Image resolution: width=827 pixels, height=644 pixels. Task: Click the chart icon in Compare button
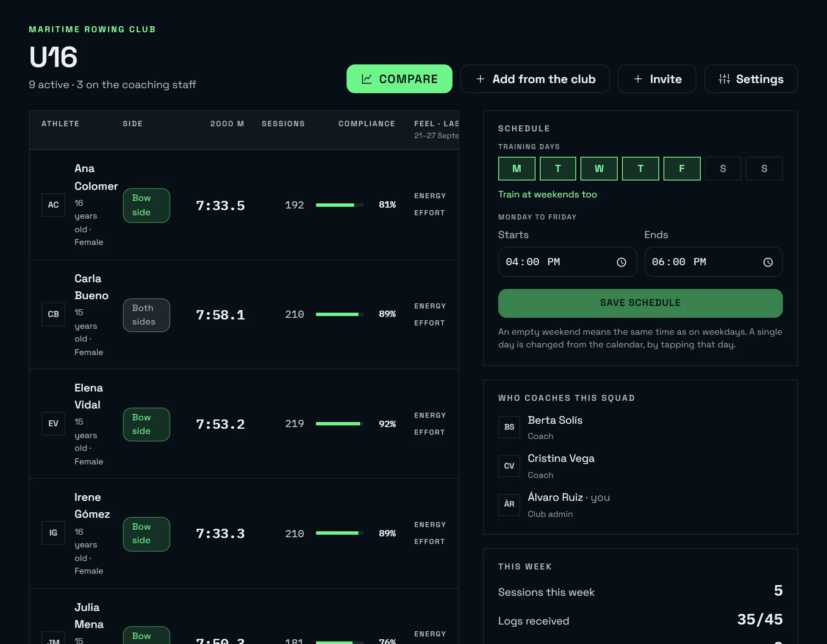pos(366,79)
